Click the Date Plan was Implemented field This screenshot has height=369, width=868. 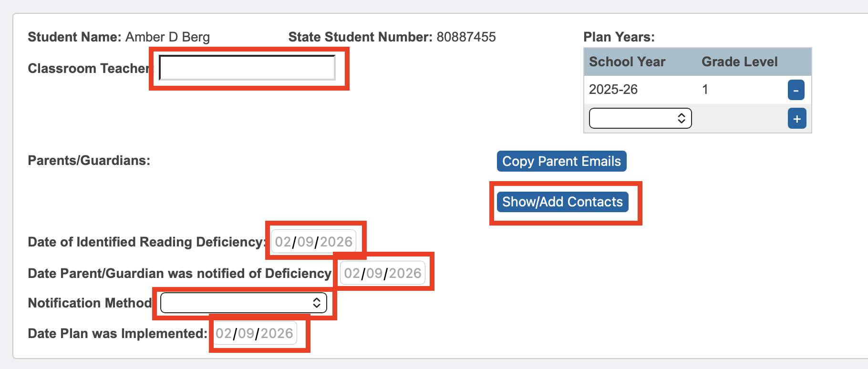256,333
